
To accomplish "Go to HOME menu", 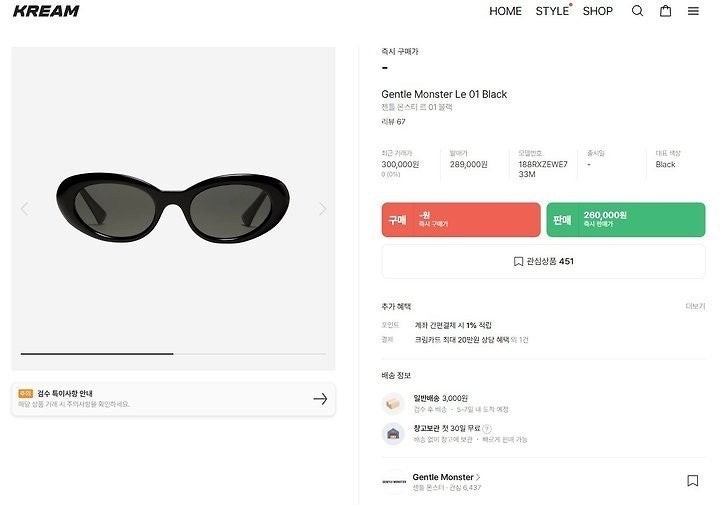I will 505,11.
